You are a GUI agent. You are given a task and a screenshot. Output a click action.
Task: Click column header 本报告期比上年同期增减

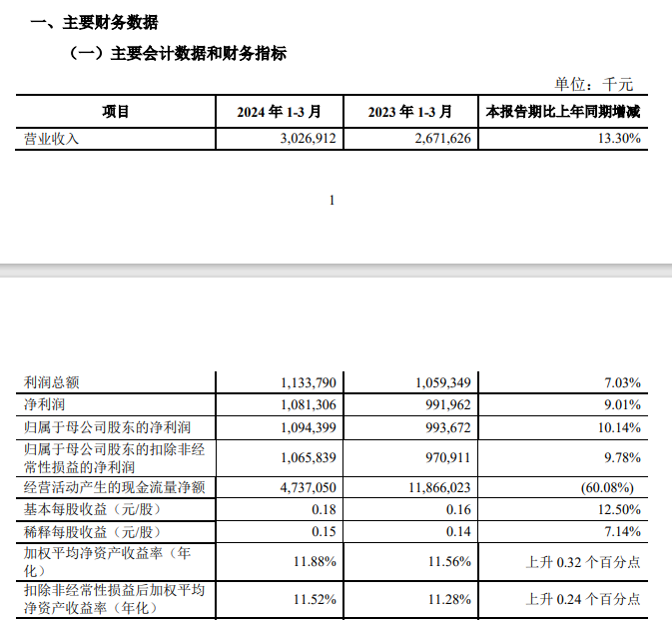pos(563,112)
